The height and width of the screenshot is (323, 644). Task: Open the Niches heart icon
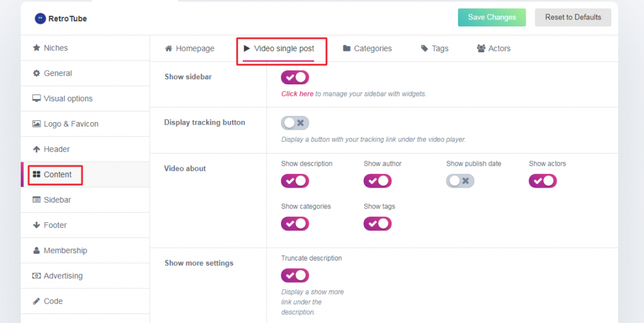pyautogui.click(x=36, y=48)
